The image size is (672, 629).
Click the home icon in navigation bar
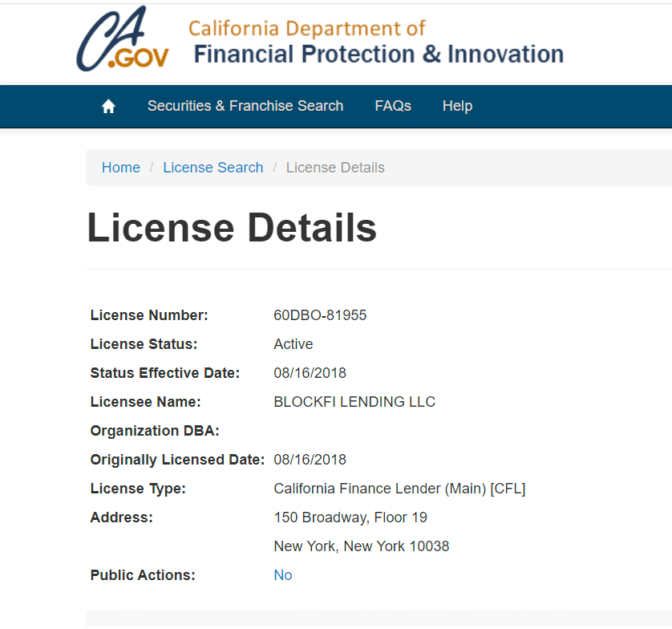(109, 106)
